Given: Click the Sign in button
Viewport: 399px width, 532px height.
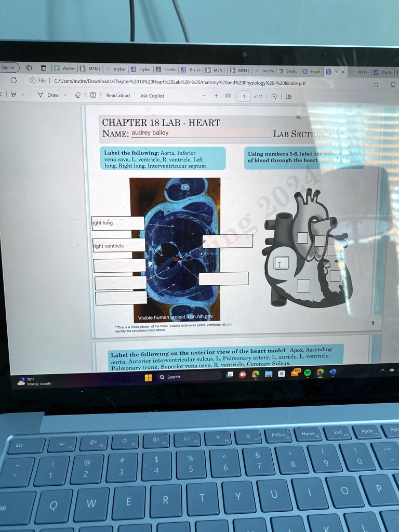Looking at the screenshot, I should click(x=9, y=68).
